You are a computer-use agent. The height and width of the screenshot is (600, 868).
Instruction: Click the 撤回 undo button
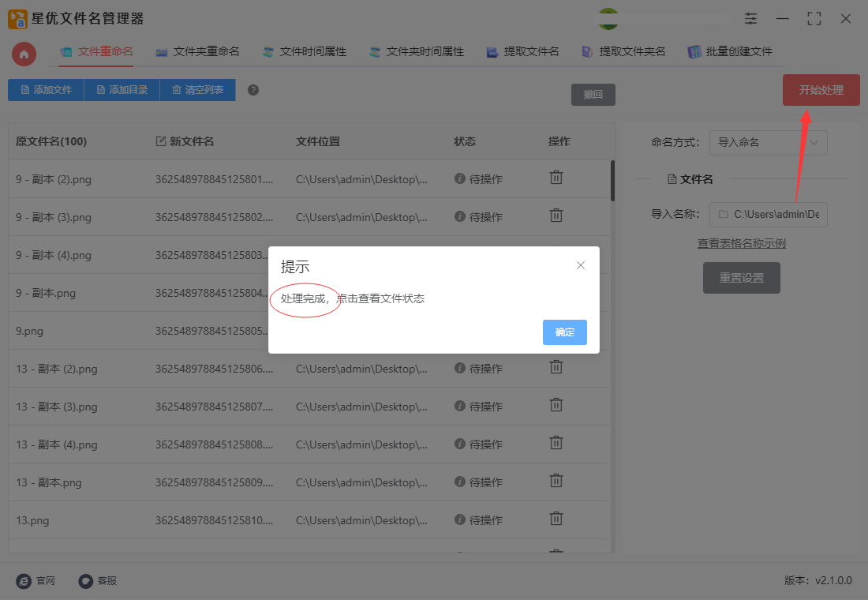click(593, 94)
